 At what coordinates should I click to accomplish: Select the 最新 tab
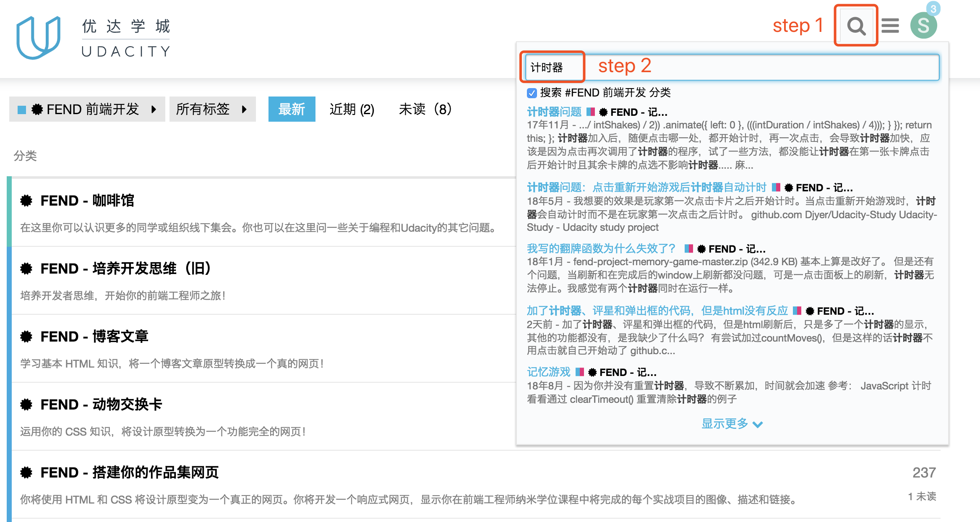[292, 110]
